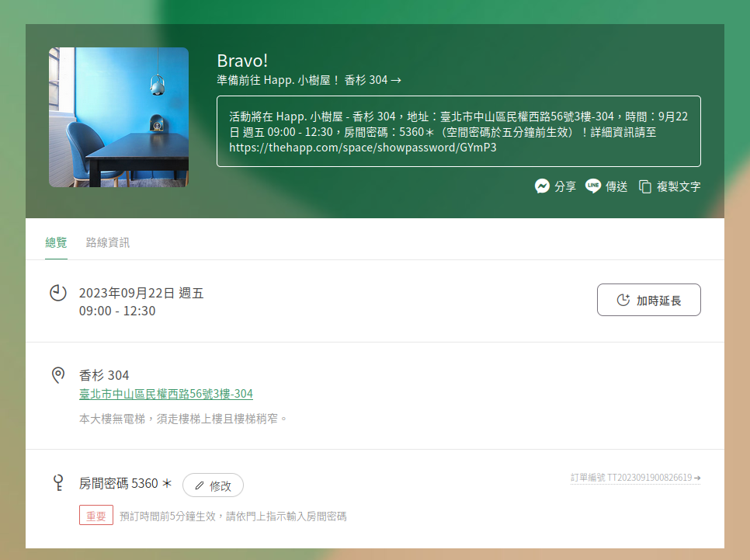Click the 房間密碼 5360 text
Screen dimensions: 750x560
[x=119, y=483]
